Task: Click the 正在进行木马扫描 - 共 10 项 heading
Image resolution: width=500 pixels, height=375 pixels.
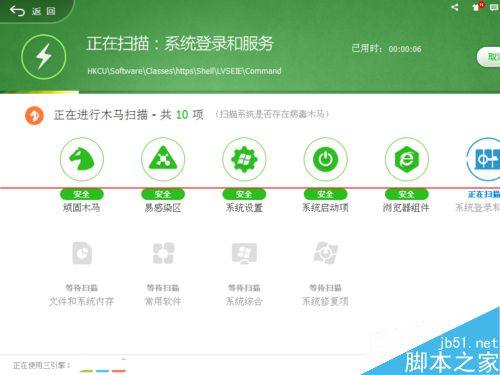Action: (128, 115)
